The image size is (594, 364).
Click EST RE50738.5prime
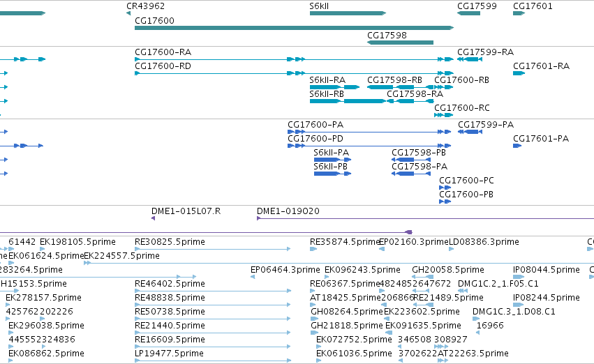(170, 312)
